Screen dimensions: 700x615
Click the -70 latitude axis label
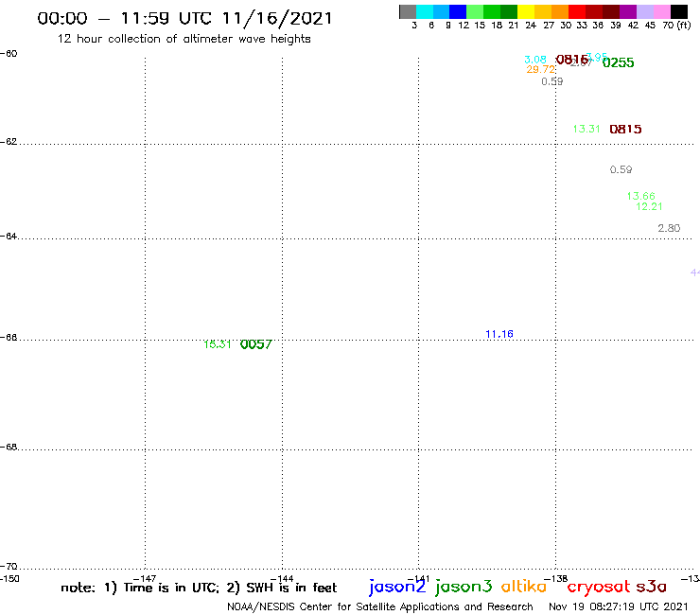(9, 567)
